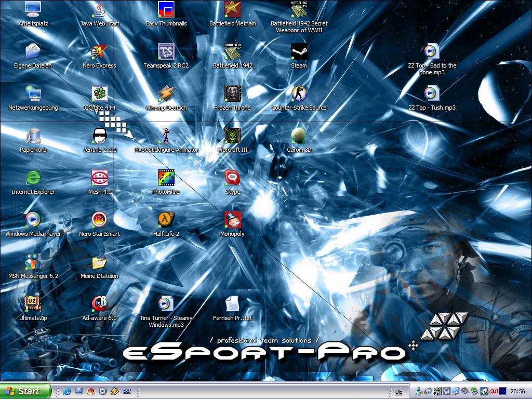This screenshot has width=532, height=399.
Task: Open the Steam desktop shortcut
Action: pos(299,56)
